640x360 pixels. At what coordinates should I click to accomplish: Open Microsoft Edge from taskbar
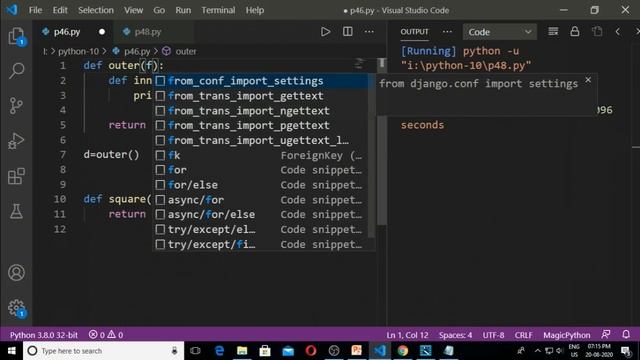point(219,351)
